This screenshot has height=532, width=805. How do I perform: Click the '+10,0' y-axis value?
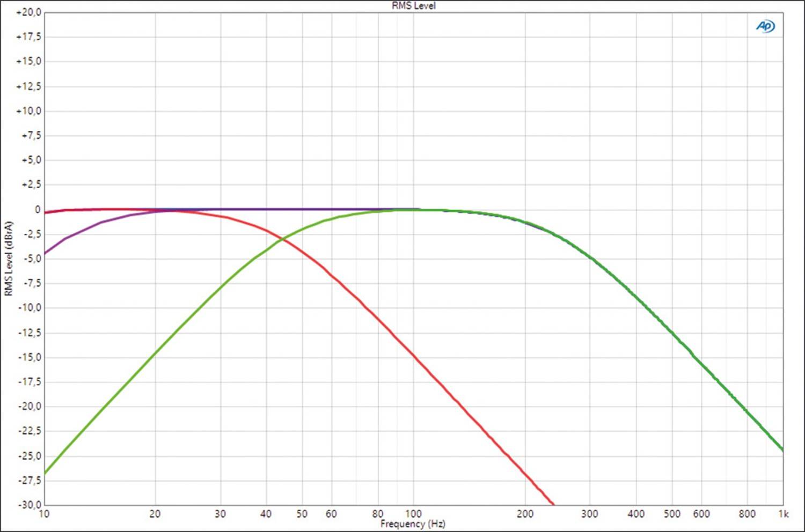click(x=28, y=111)
